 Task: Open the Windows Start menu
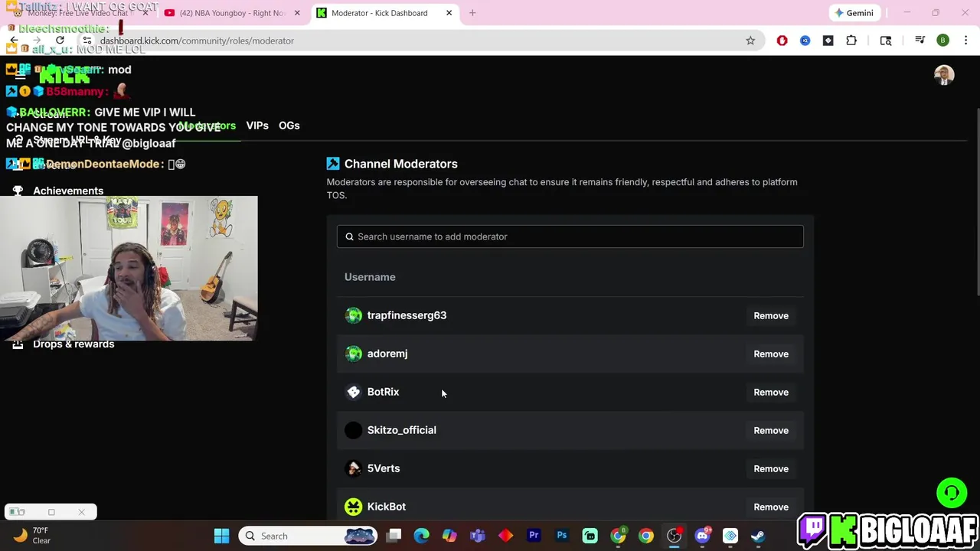coord(221,536)
